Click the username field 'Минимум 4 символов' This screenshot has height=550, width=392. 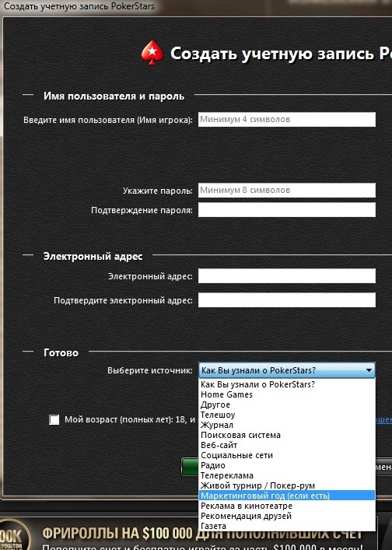click(x=287, y=120)
